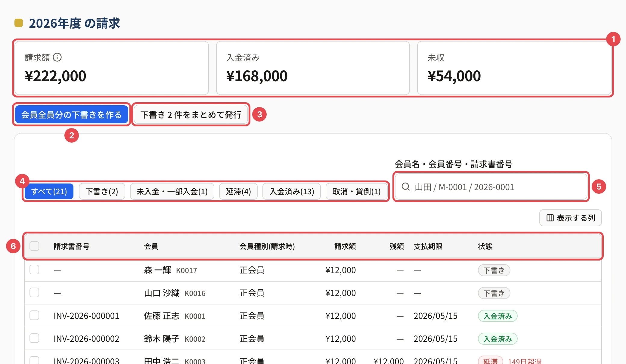
Task: Filter by 取消・貸倒(1) tab
Action: [356, 191]
